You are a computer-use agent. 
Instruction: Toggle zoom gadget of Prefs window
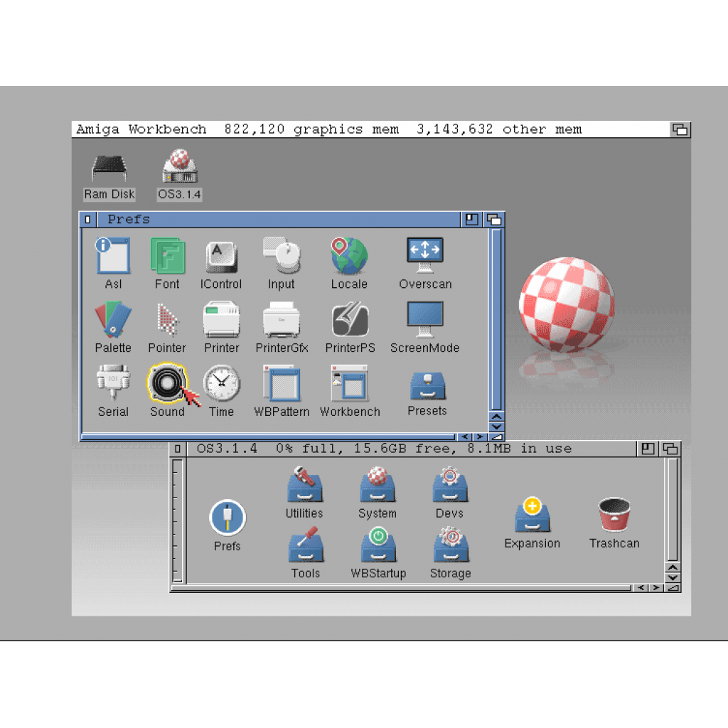coord(471,219)
